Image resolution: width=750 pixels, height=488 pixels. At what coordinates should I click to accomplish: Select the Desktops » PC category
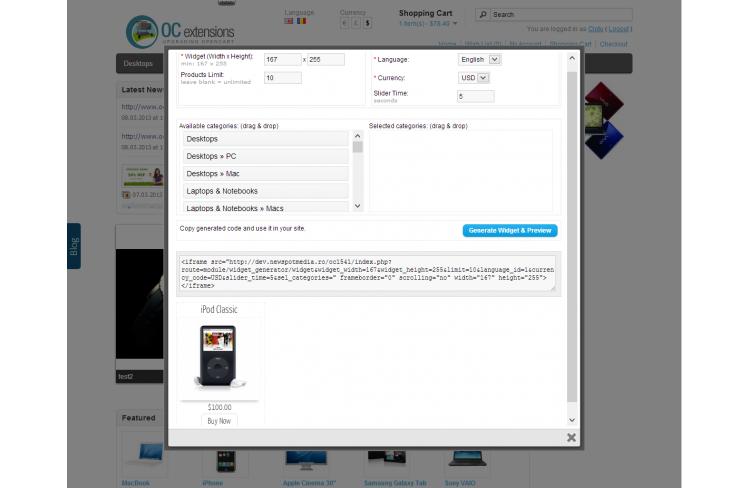pos(265,156)
